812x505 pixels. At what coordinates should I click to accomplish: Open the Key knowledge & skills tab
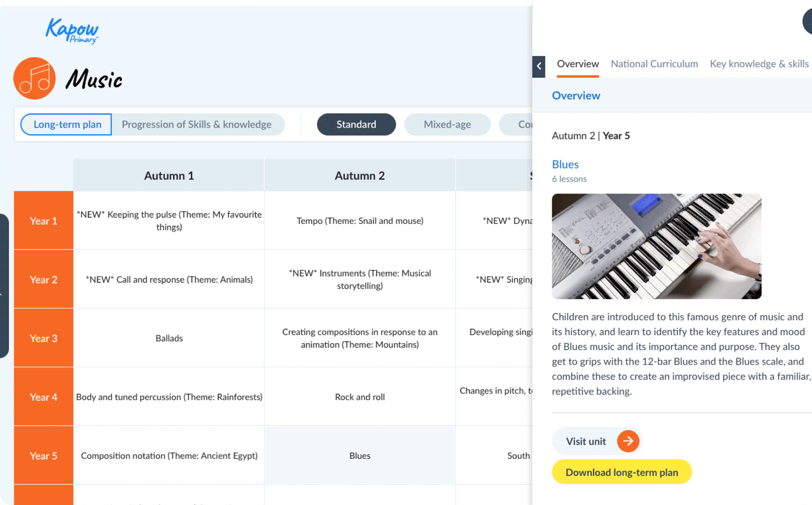pos(759,64)
